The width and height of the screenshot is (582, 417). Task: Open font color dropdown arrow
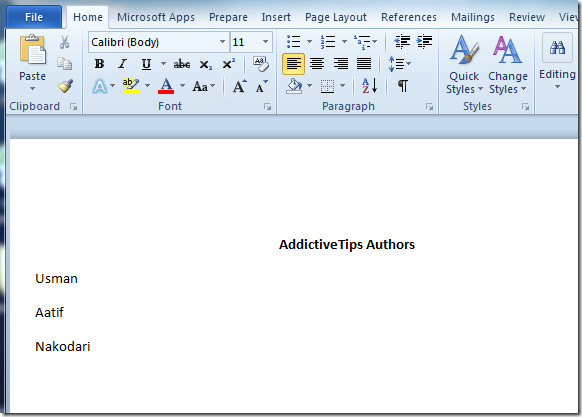coord(182,86)
